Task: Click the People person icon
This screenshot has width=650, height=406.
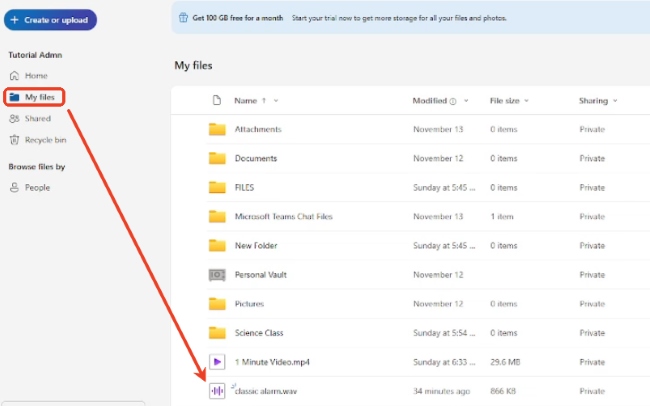Action: tap(15, 187)
